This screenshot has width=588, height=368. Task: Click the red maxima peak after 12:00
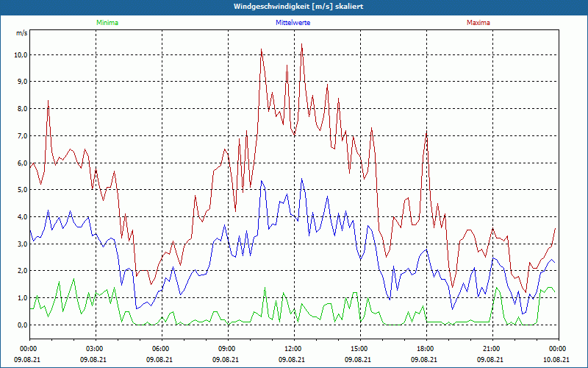(302, 44)
